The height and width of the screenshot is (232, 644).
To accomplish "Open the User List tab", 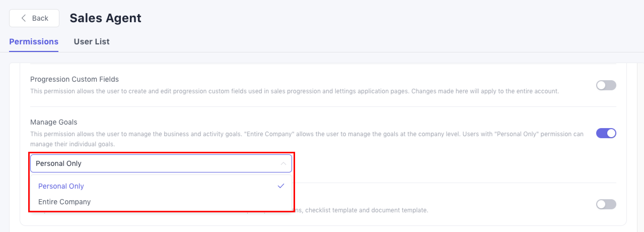I will [x=91, y=42].
